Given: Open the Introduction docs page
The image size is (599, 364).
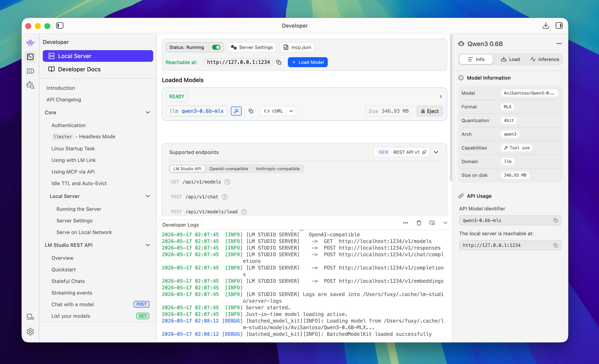Looking at the screenshot, I should pos(61,88).
